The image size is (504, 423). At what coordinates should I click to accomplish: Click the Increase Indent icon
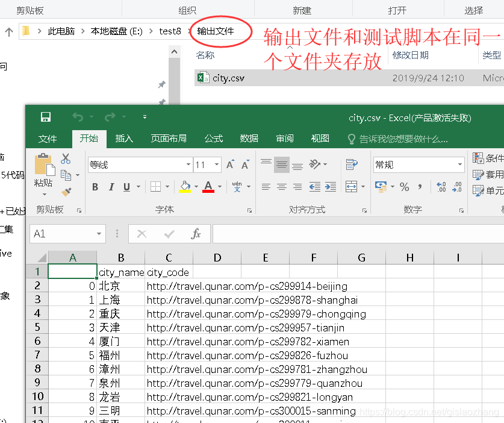click(x=331, y=187)
